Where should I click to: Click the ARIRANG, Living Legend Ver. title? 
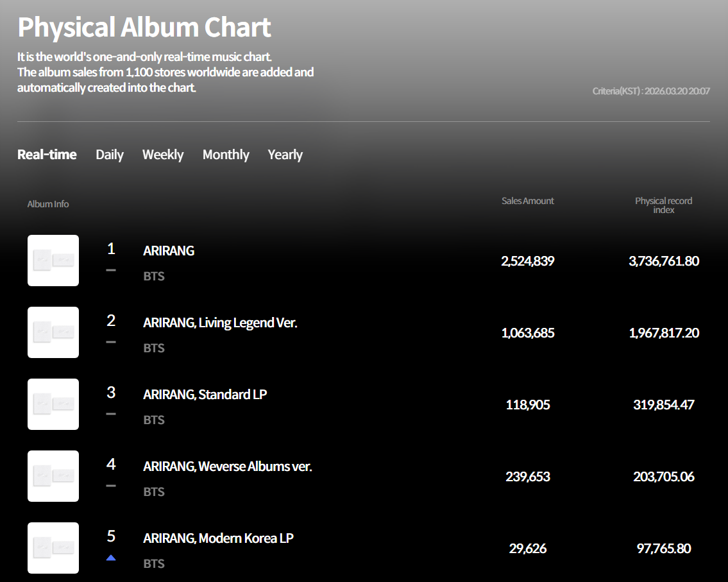(220, 323)
